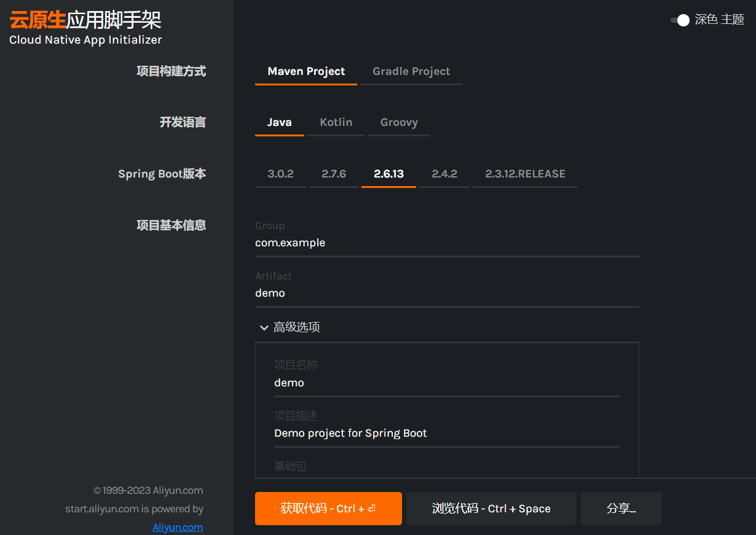Click the 项目构建方式 label
This screenshot has height=535, width=756.
tap(171, 71)
